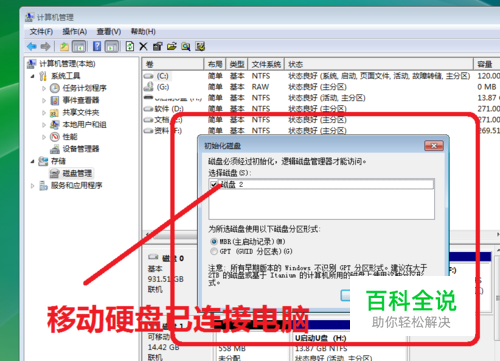Expand the 性能 node arrow

[44, 137]
